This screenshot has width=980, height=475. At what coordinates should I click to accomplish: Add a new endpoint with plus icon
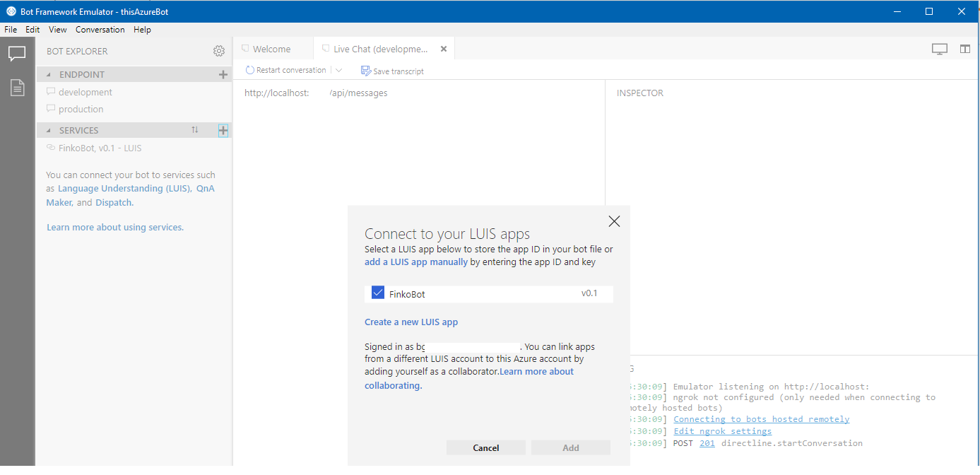[x=223, y=74]
